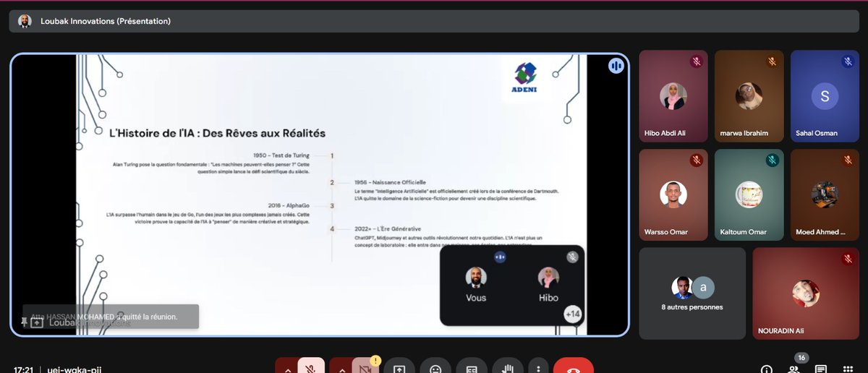Viewport: 868px width, 373px height.
Task: Click the small 'a' avatar in others tile
Action: click(704, 287)
